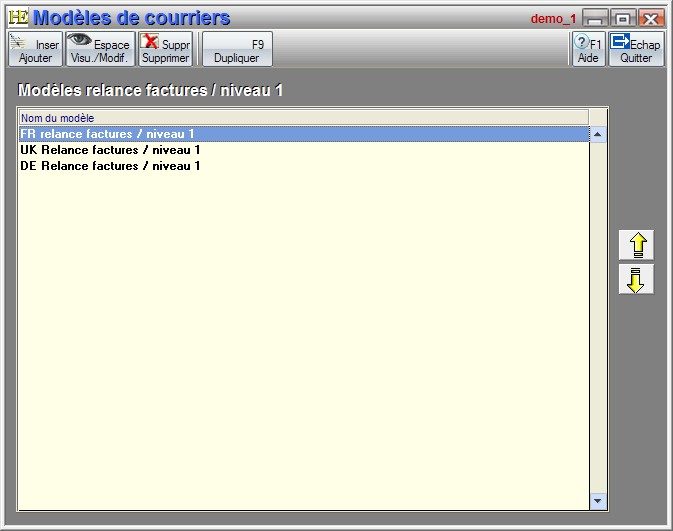Click the list scrollbar up arrow
Image resolution: width=673 pixels, height=531 pixels.
pos(598,134)
